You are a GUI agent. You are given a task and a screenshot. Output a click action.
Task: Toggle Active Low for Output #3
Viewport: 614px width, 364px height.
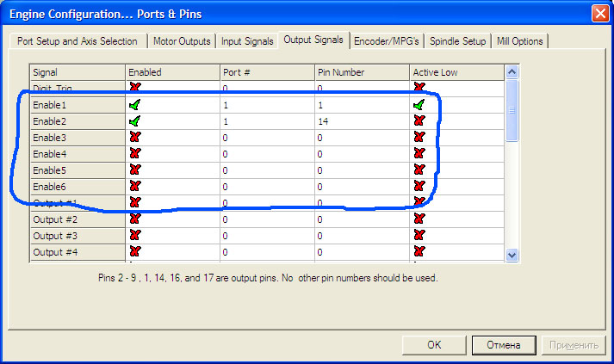click(419, 236)
